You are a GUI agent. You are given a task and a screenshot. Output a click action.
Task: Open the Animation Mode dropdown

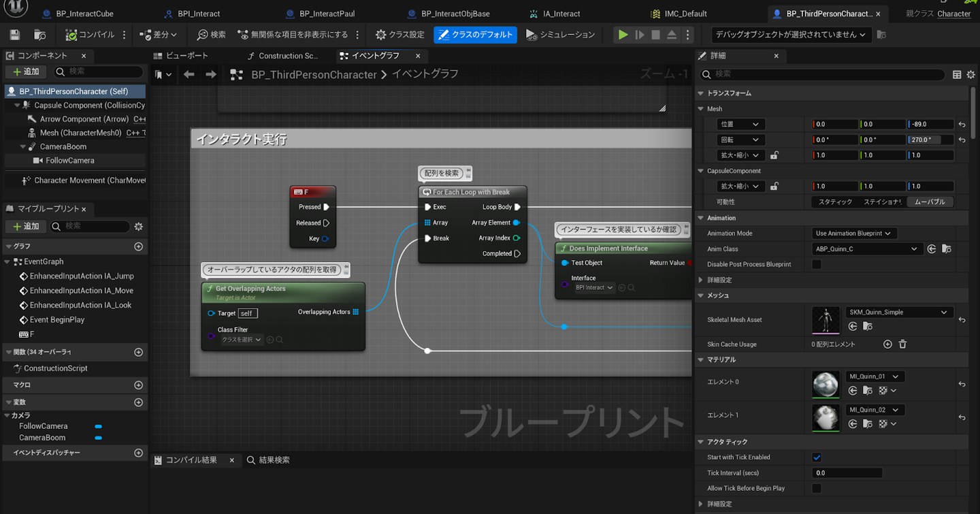[854, 234]
